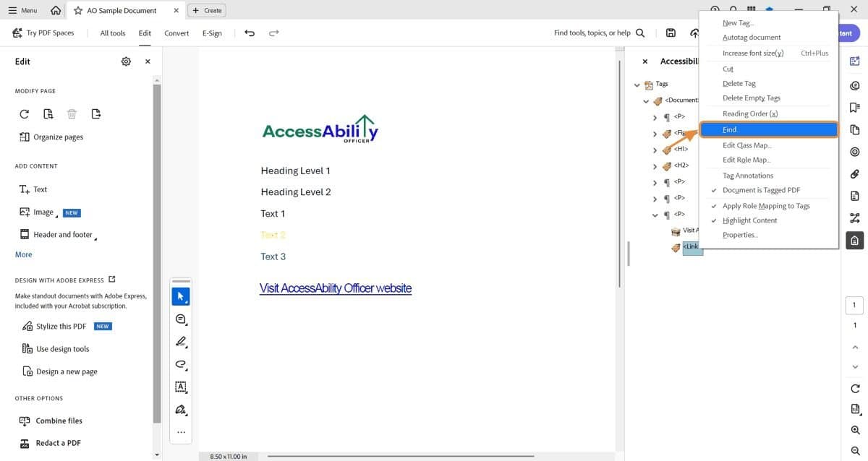
Task: Expand the <Figure> tag node
Action: (655, 133)
